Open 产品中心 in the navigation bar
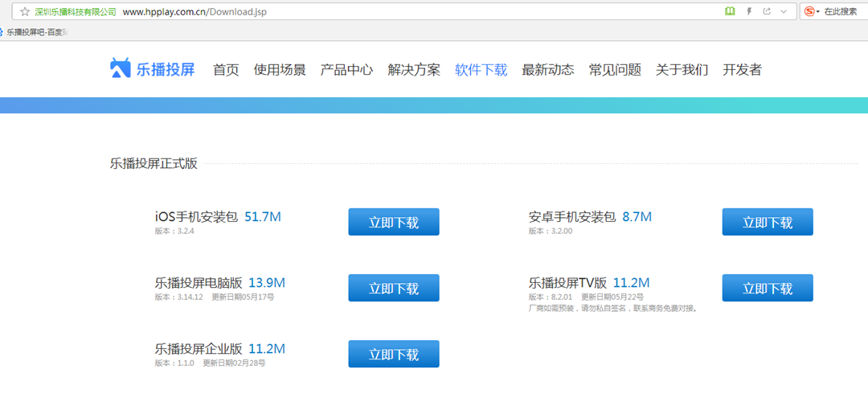This screenshot has width=868, height=398. coord(346,70)
